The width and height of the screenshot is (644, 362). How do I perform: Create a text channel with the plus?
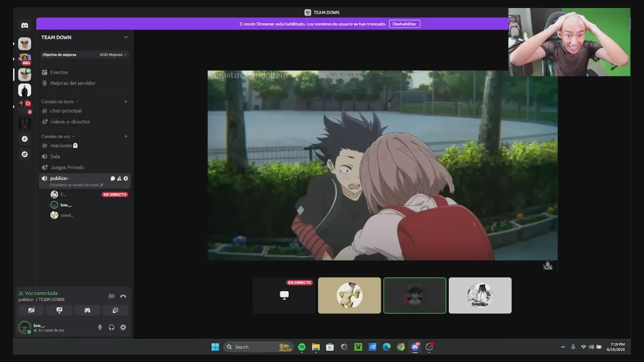126,102
